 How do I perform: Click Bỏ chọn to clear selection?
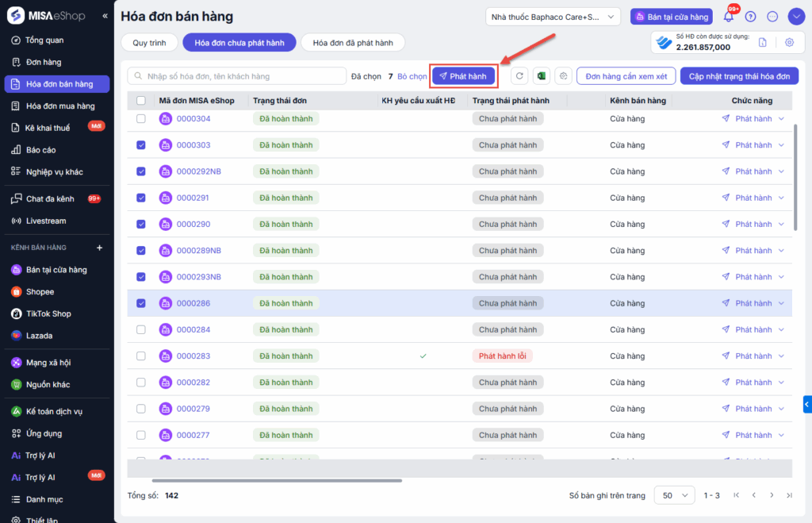(x=412, y=76)
